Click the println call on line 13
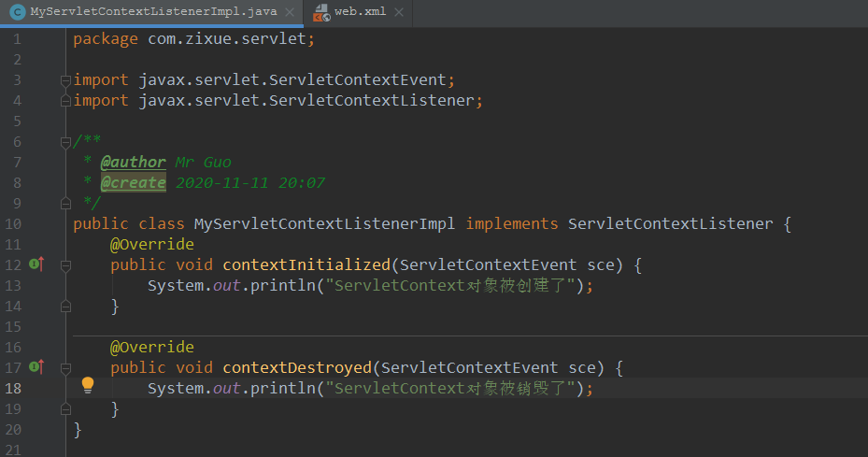 click(x=283, y=285)
